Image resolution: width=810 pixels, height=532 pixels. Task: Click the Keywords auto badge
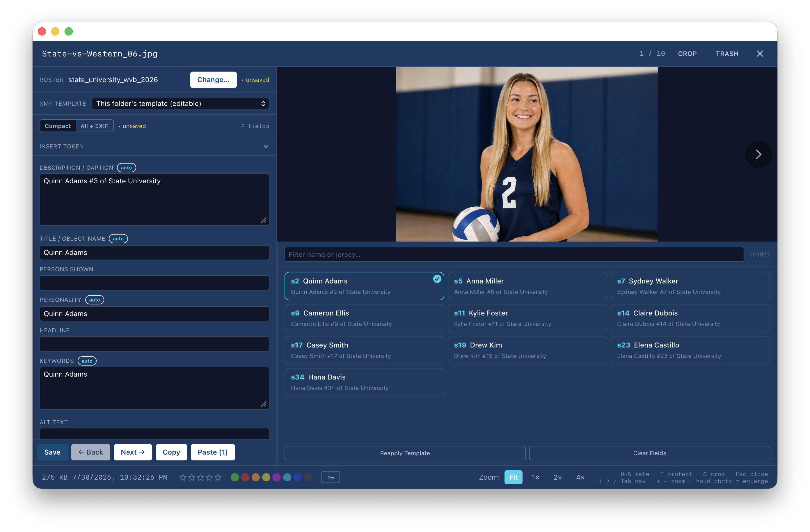pos(87,361)
